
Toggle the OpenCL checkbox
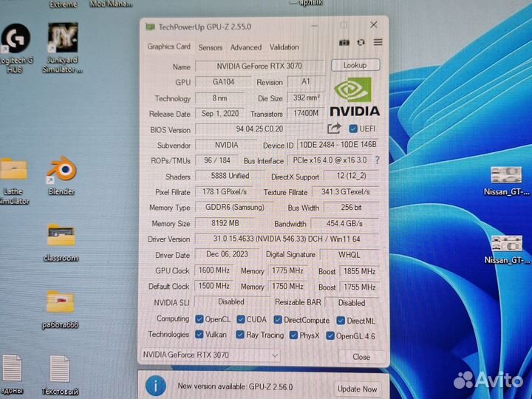click(x=199, y=319)
